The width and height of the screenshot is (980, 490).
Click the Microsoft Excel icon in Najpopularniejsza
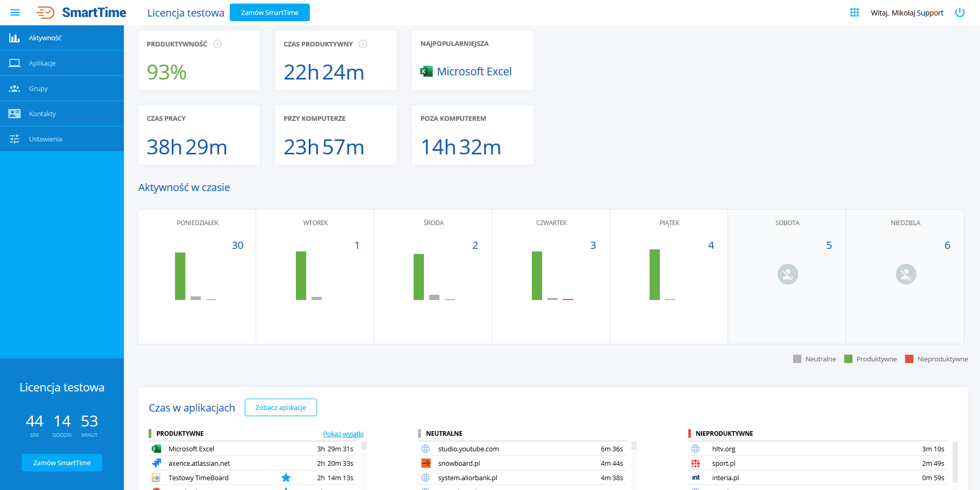[426, 71]
